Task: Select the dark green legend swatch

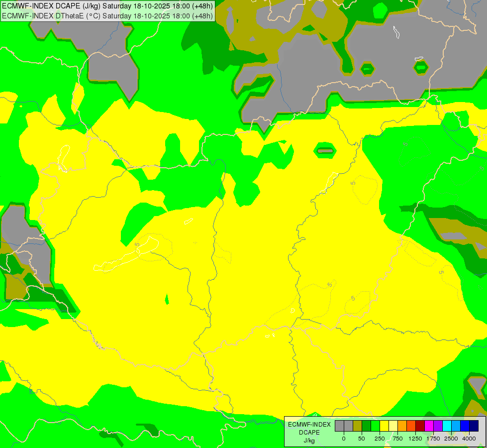Action: click(366, 426)
